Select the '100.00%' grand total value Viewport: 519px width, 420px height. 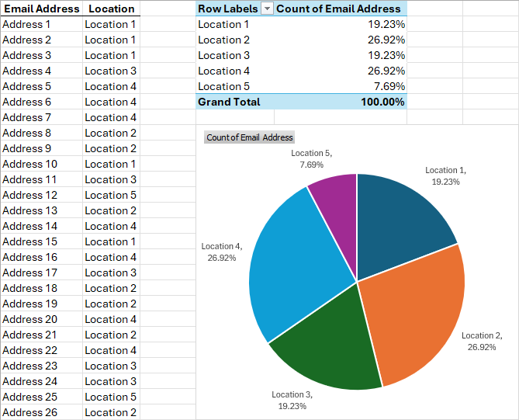[x=341, y=102]
